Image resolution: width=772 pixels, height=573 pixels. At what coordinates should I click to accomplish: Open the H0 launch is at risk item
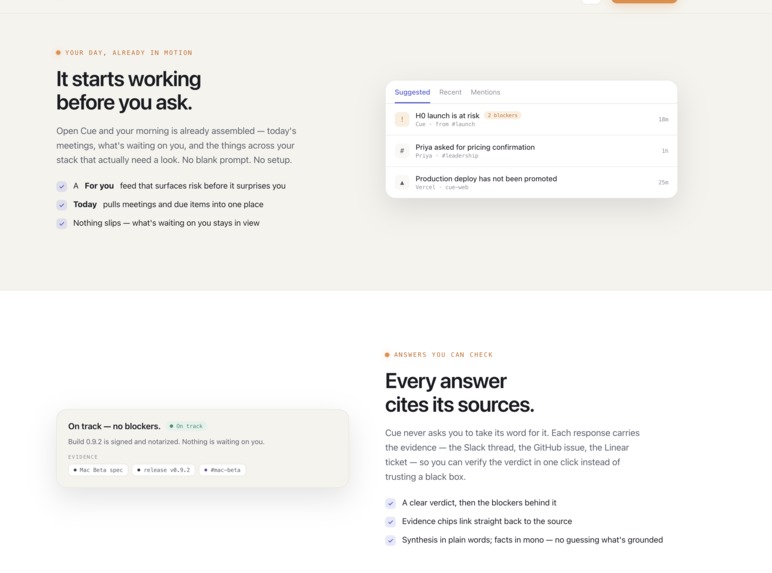531,119
